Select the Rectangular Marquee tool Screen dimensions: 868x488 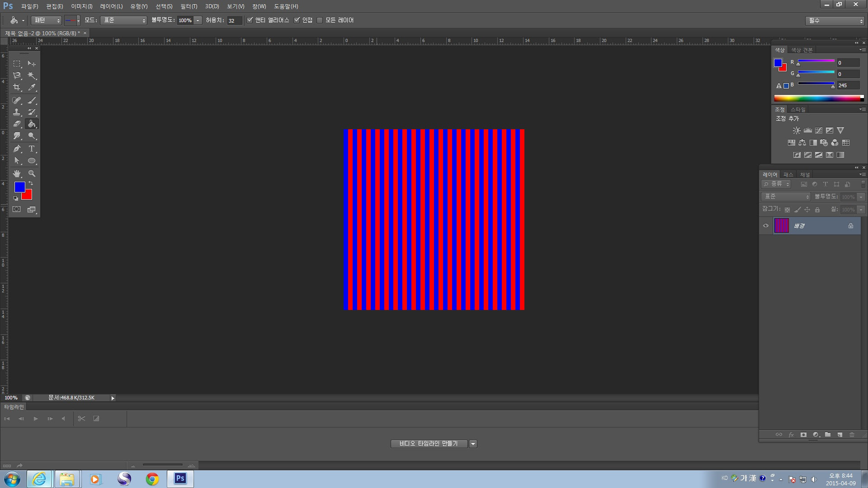click(17, 64)
